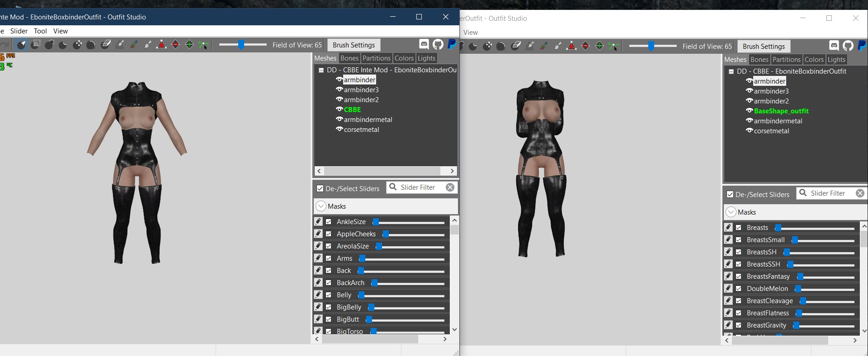This screenshot has height=356, width=868.
Task: Click the Field of View slider in Inte Mod window
Action: pos(243,44)
